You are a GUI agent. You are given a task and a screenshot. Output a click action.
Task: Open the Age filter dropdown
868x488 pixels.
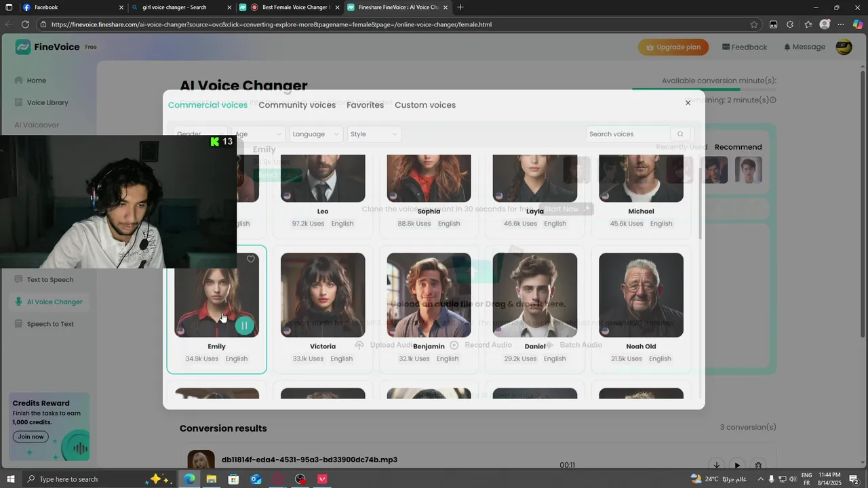tap(258, 134)
